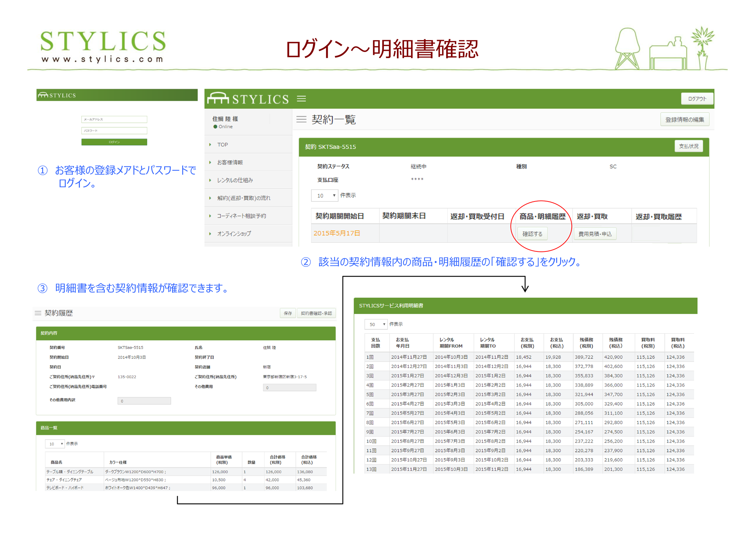Click 残債務 value 389,722 in first row
Viewport: 756px width, 534px height.
pyautogui.click(x=584, y=357)
